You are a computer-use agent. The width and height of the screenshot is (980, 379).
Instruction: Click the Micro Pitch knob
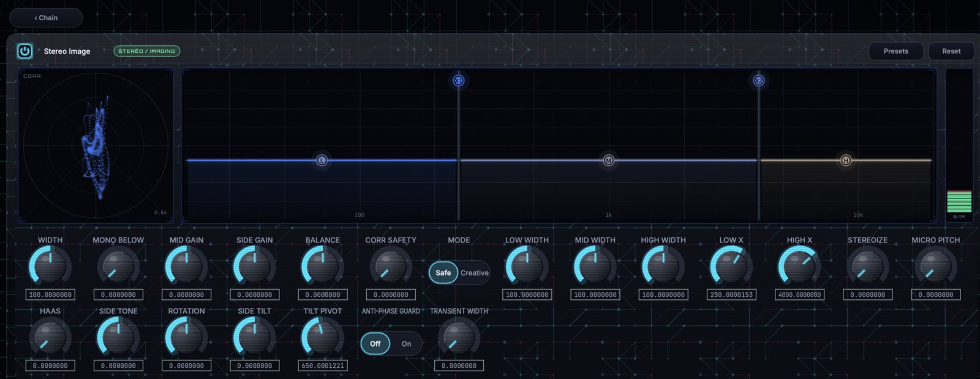tap(935, 267)
